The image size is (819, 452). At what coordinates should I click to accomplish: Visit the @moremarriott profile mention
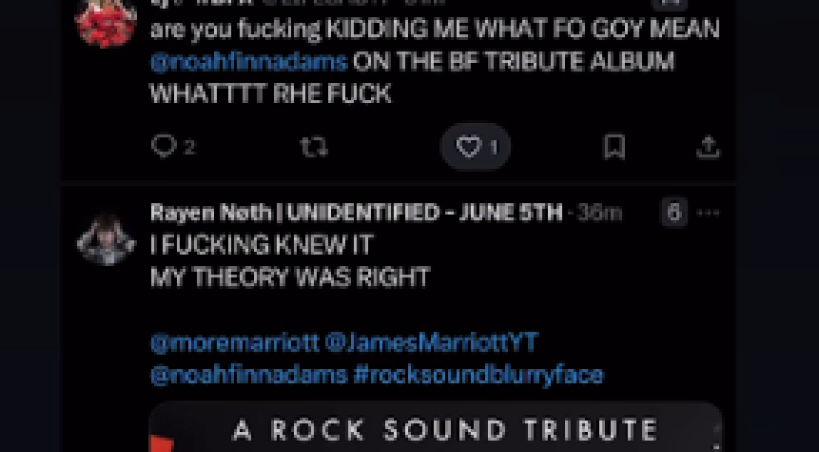click(x=235, y=343)
